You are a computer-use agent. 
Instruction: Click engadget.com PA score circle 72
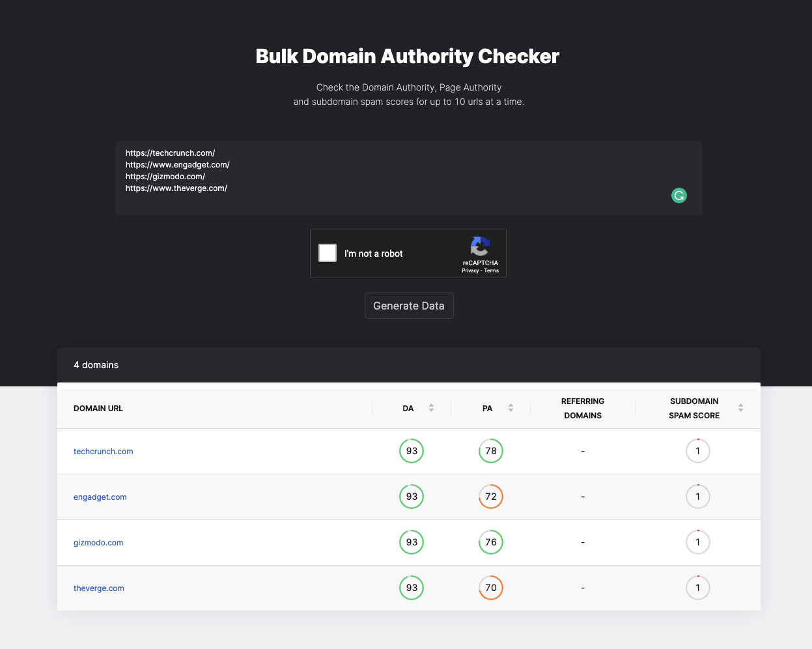[x=491, y=497]
